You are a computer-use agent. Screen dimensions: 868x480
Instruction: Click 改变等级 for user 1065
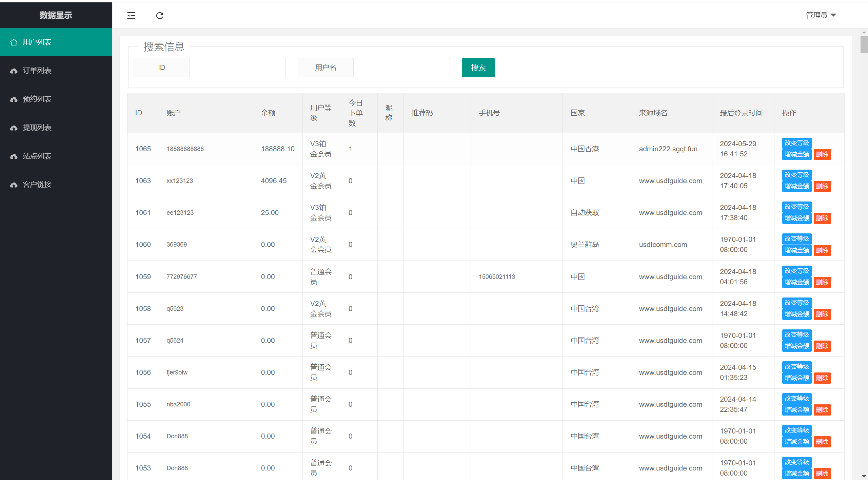796,143
